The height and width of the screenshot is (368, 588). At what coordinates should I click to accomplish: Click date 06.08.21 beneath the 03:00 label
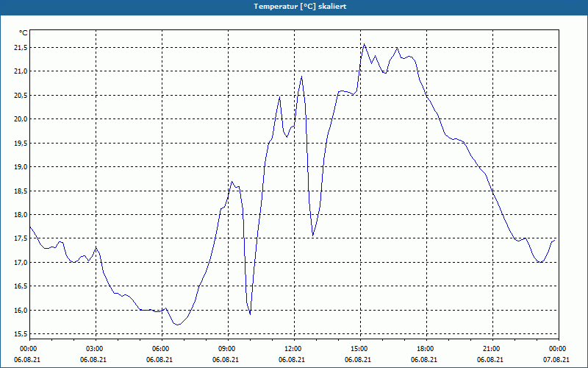pos(93,360)
